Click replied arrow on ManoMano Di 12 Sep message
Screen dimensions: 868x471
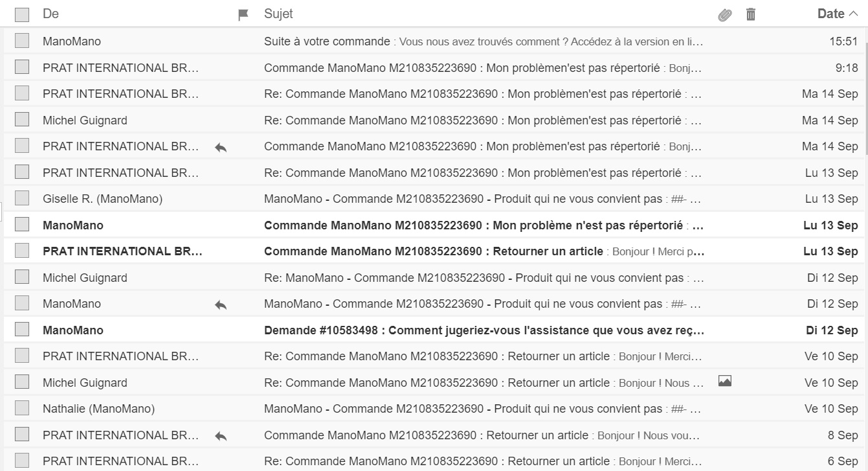tap(221, 304)
